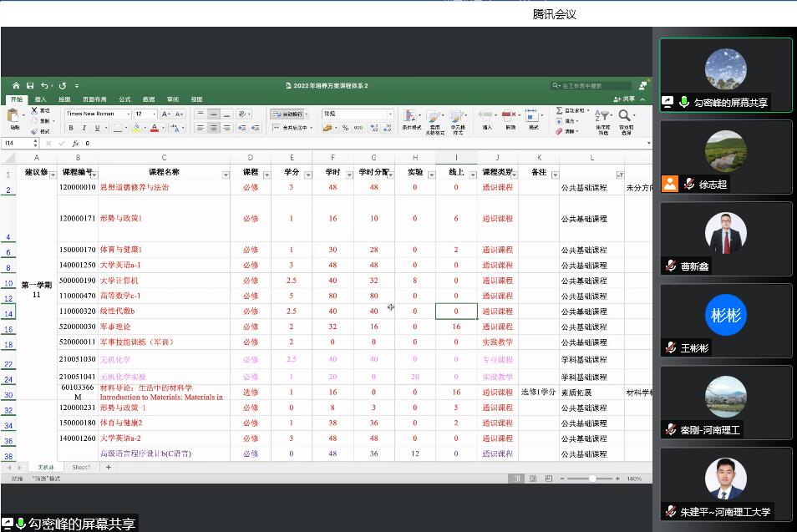Open the font size dropdown
Viewport: 797px width, 532px height.
(155, 113)
